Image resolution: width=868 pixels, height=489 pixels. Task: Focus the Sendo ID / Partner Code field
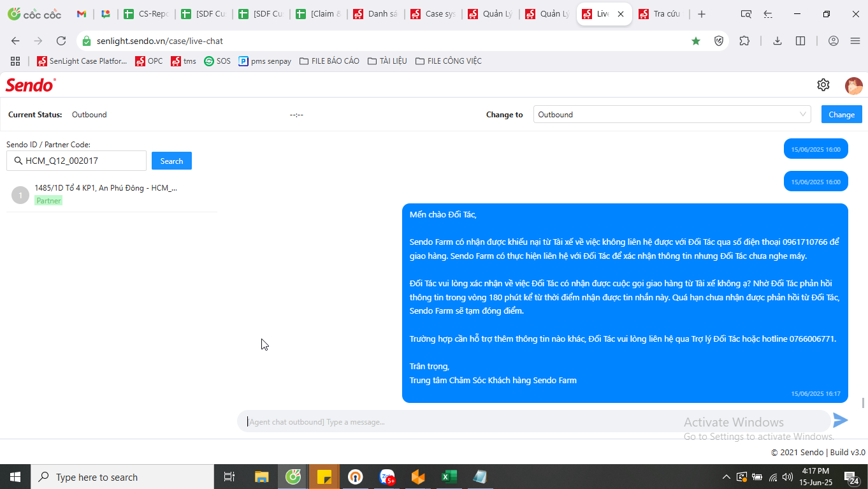76,161
